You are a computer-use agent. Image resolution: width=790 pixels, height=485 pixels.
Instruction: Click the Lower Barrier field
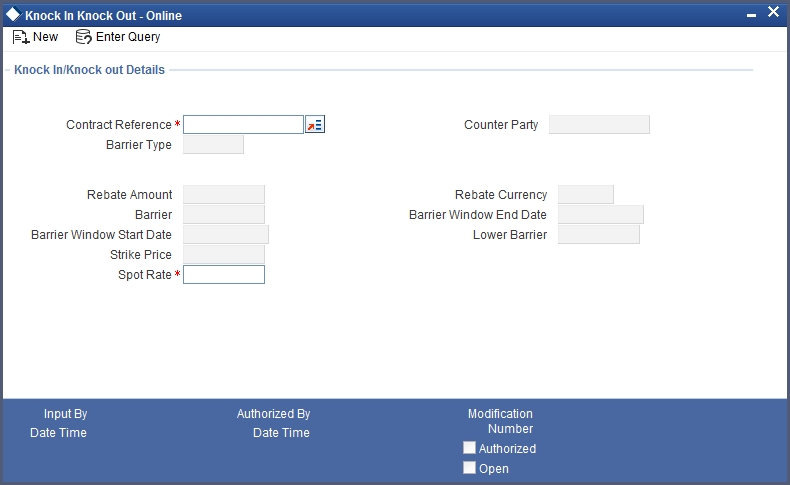tap(598, 235)
